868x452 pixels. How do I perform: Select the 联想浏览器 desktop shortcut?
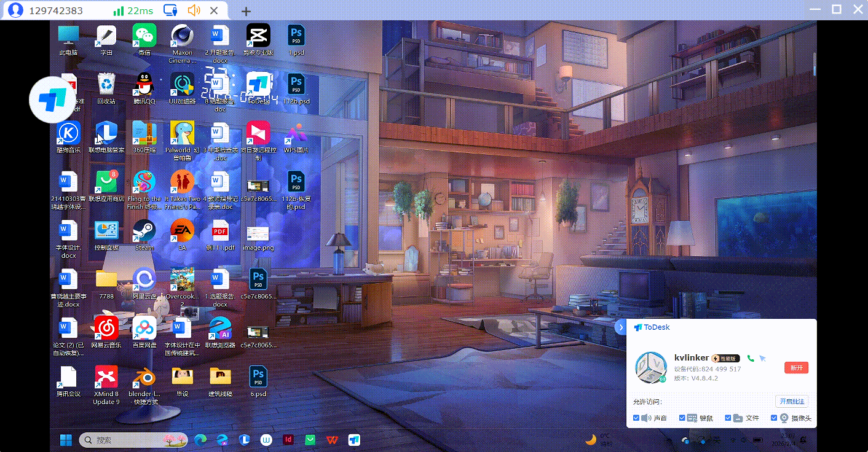pos(220,332)
